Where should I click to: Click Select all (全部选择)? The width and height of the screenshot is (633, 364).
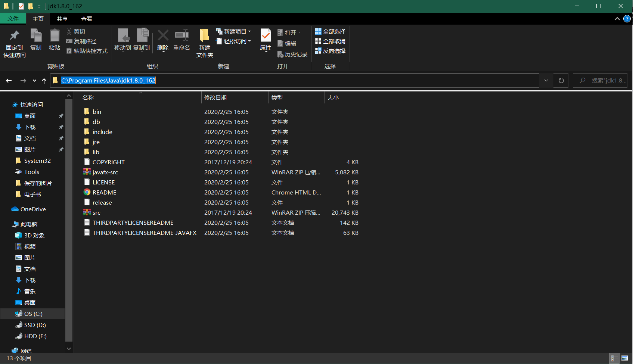[330, 32]
